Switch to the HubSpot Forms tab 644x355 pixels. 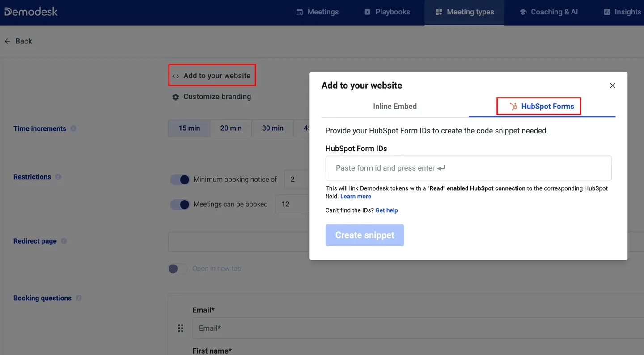(x=542, y=106)
